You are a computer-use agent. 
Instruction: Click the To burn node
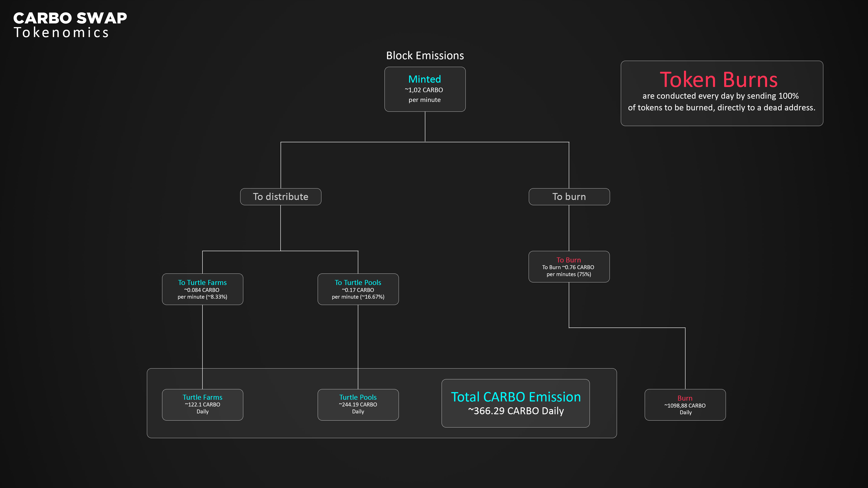click(569, 197)
